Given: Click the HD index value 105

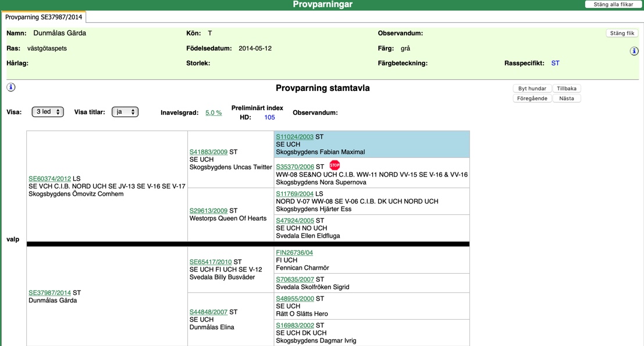Looking at the screenshot, I should point(269,118).
